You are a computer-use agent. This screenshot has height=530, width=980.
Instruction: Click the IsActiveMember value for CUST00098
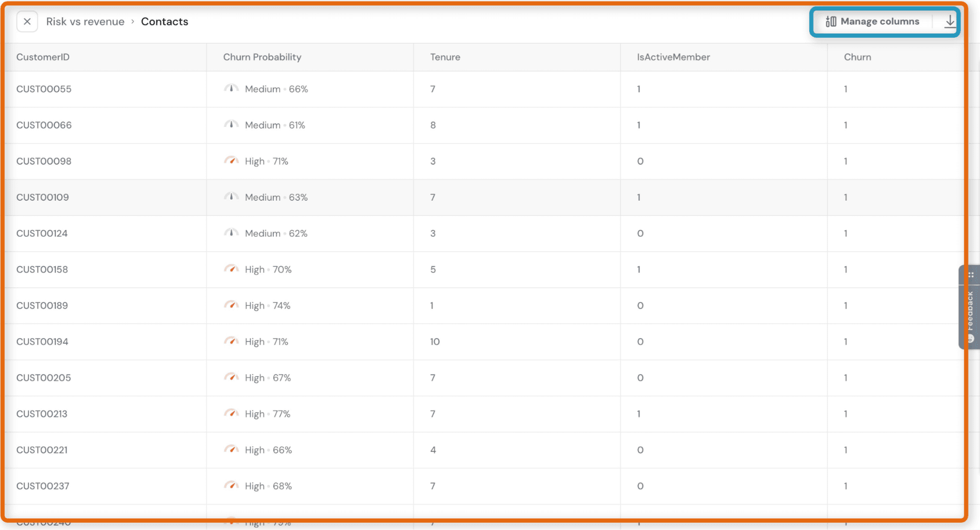640,161
